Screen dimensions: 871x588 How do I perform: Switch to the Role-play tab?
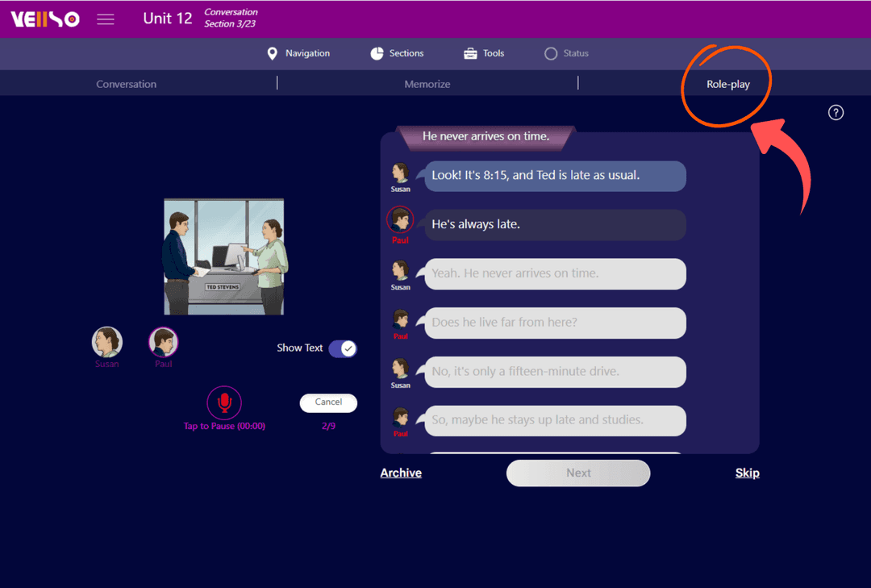coord(727,84)
